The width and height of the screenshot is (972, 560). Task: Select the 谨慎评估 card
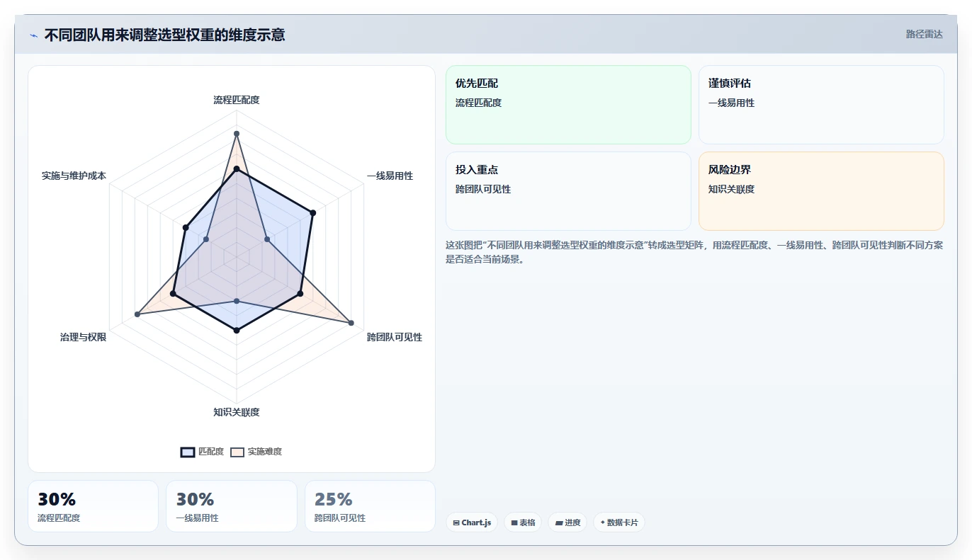point(821,105)
